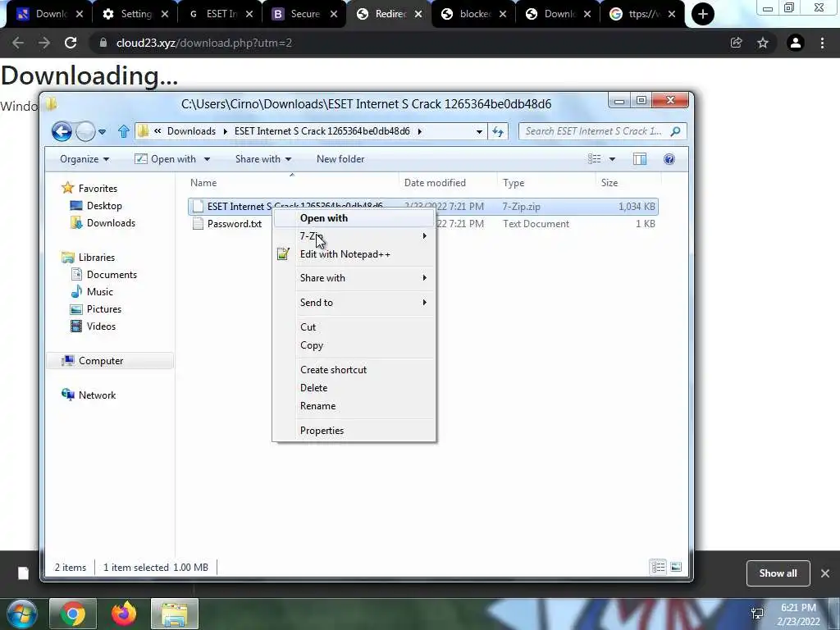Change view icon in Explorer toolbar

point(594,159)
